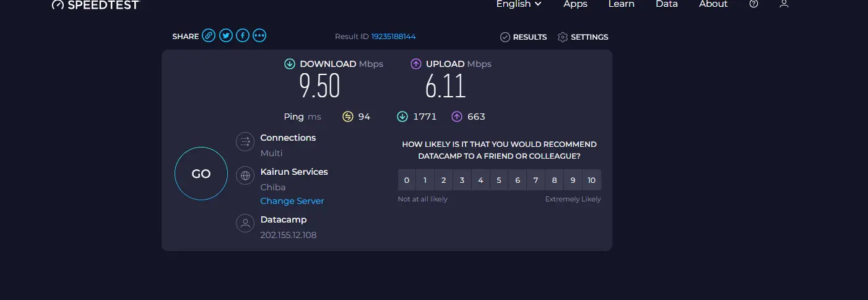Rate recommendation score 0
868x300 pixels.
point(407,180)
